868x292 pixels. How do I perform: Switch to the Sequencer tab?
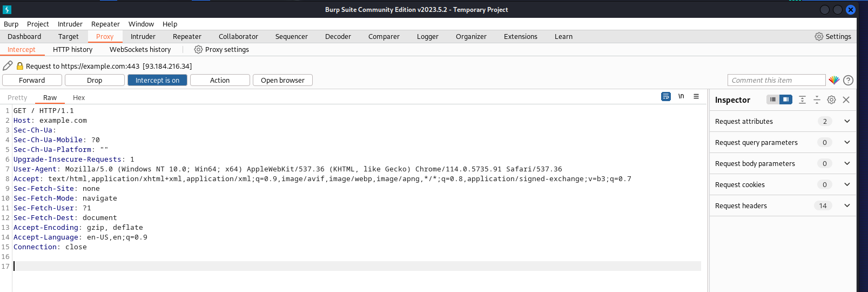click(x=292, y=36)
